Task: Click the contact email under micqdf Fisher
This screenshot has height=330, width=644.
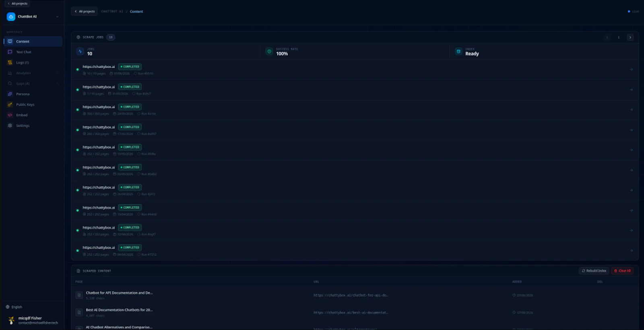Action: coord(38,323)
